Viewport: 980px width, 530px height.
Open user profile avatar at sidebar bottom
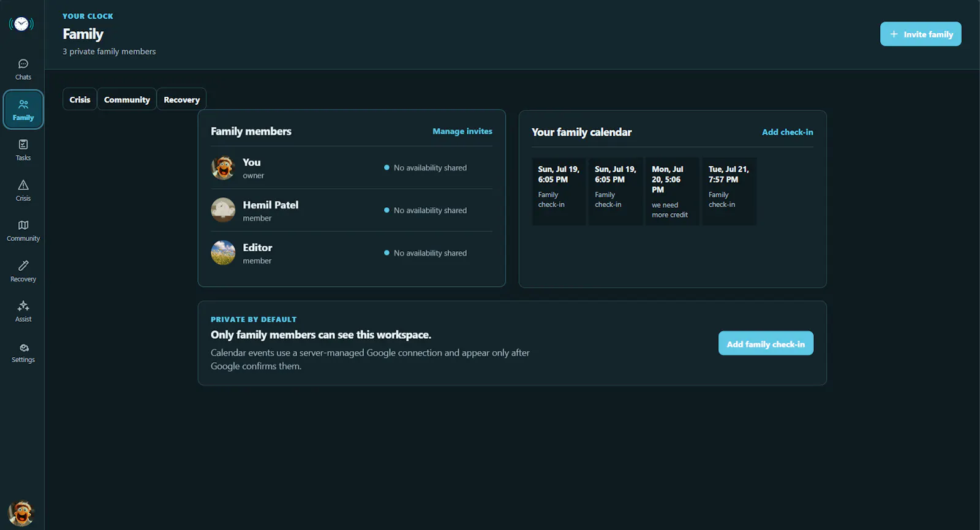click(x=21, y=513)
